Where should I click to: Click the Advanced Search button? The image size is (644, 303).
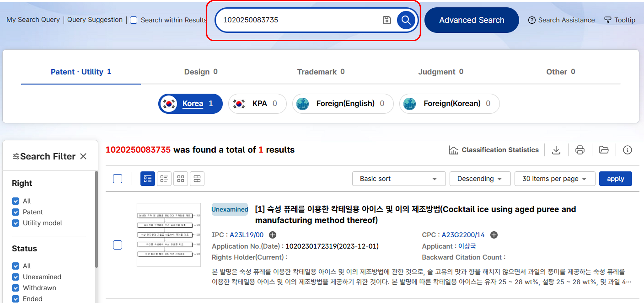[471, 20]
